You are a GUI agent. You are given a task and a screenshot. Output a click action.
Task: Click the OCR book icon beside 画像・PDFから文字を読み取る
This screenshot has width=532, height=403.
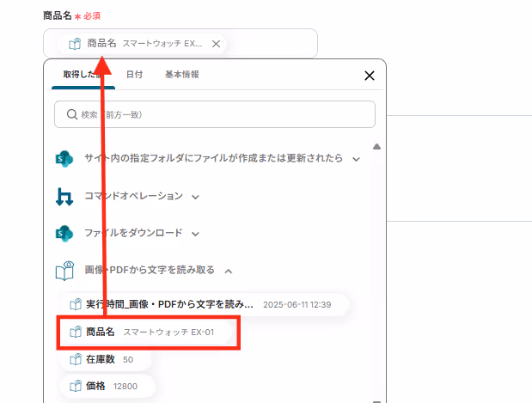(64, 271)
